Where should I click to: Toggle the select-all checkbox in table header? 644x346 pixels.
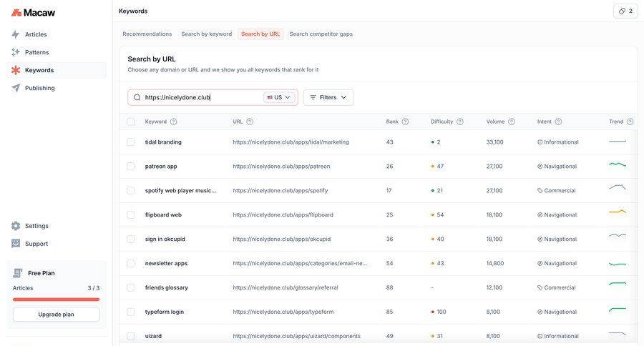click(x=131, y=122)
